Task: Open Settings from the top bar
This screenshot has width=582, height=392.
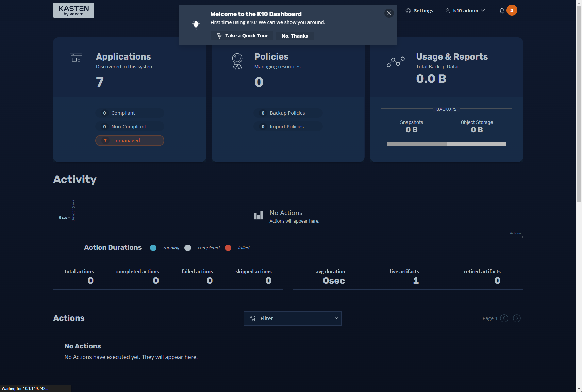Action: pyautogui.click(x=419, y=11)
